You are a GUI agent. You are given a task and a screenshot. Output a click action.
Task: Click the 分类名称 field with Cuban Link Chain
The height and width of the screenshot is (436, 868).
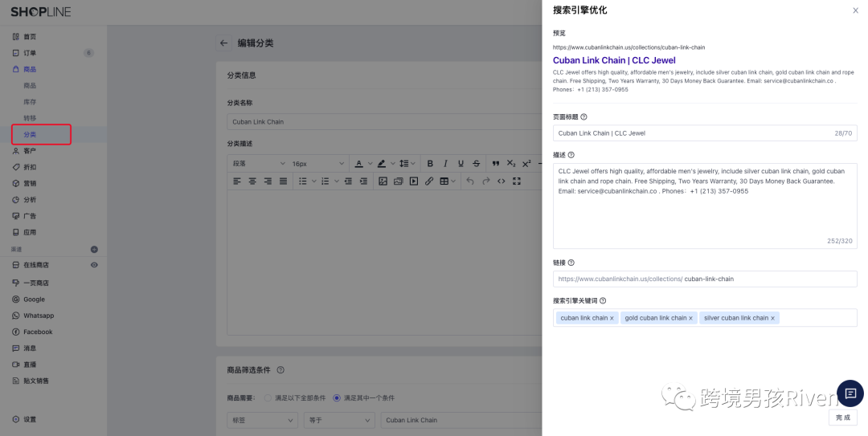[384, 122]
